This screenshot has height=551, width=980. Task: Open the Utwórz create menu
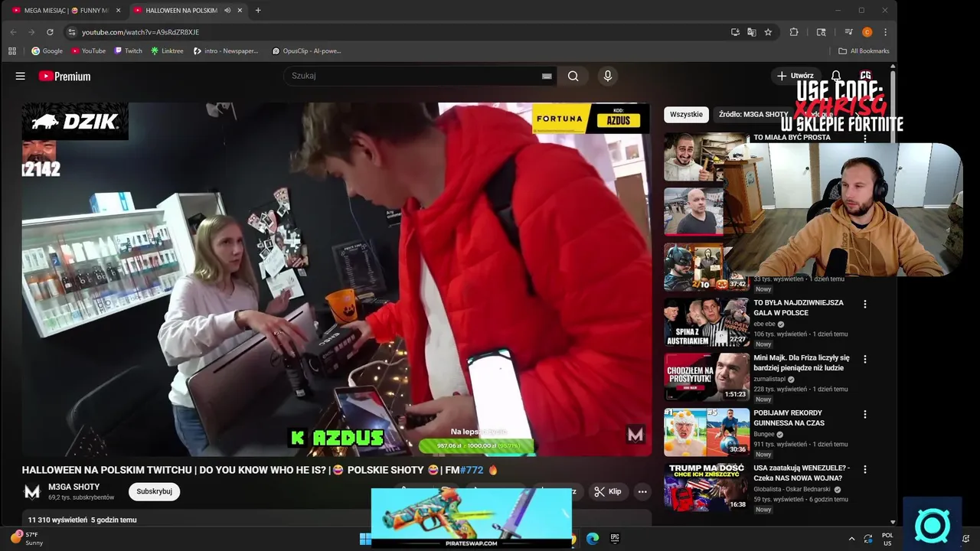coord(795,76)
